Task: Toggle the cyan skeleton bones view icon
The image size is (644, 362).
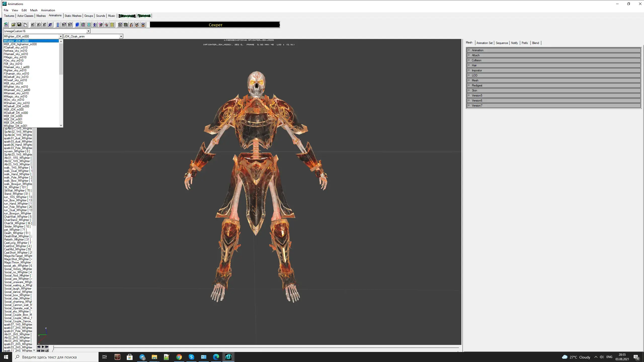Action: (89, 25)
